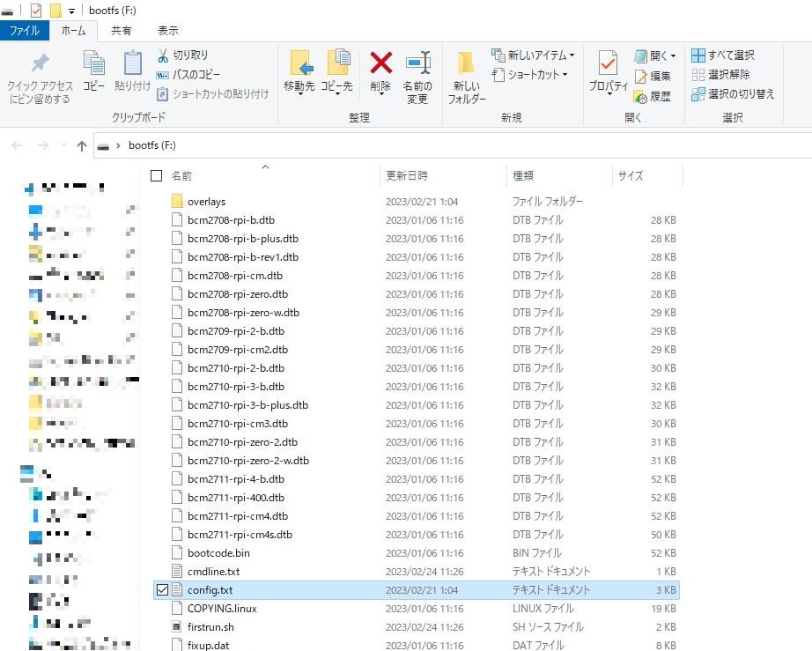Screen dimensions: 812x651
Task: Sort by Name (名前) column header
Action: pos(181,176)
